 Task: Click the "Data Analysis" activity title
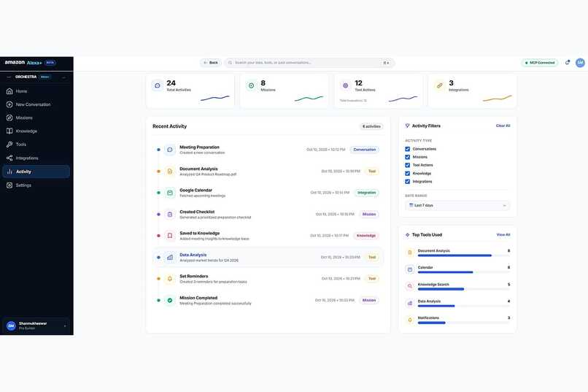click(193, 255)
